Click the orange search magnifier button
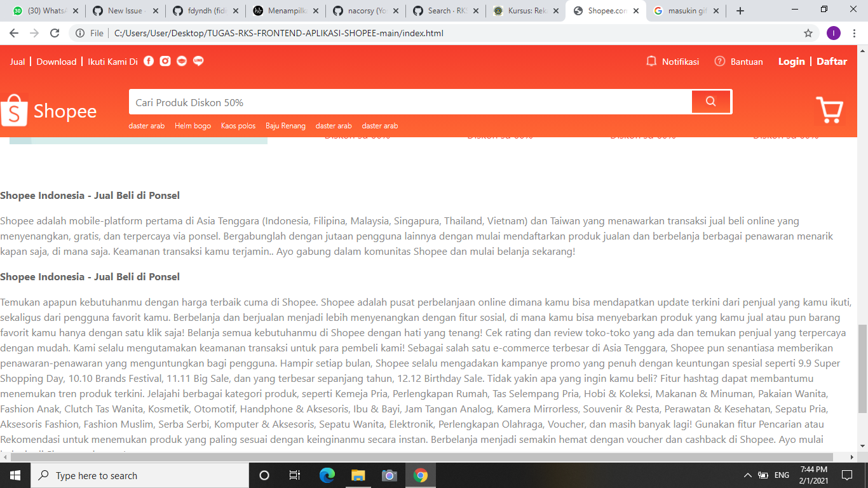The image size is (868, 488). [710, 101]
